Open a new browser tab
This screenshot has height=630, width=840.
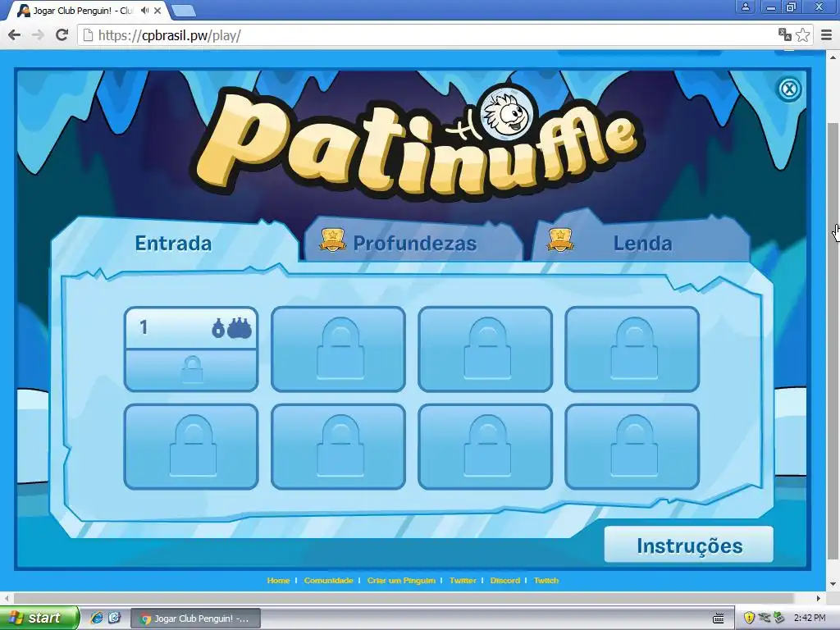[183, 10]
